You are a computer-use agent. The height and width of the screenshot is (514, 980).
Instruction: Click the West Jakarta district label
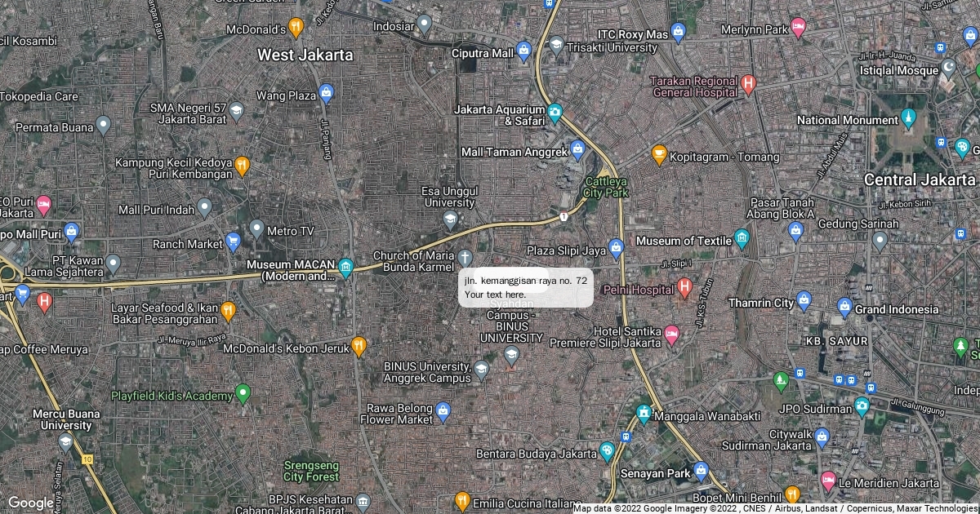305,55
